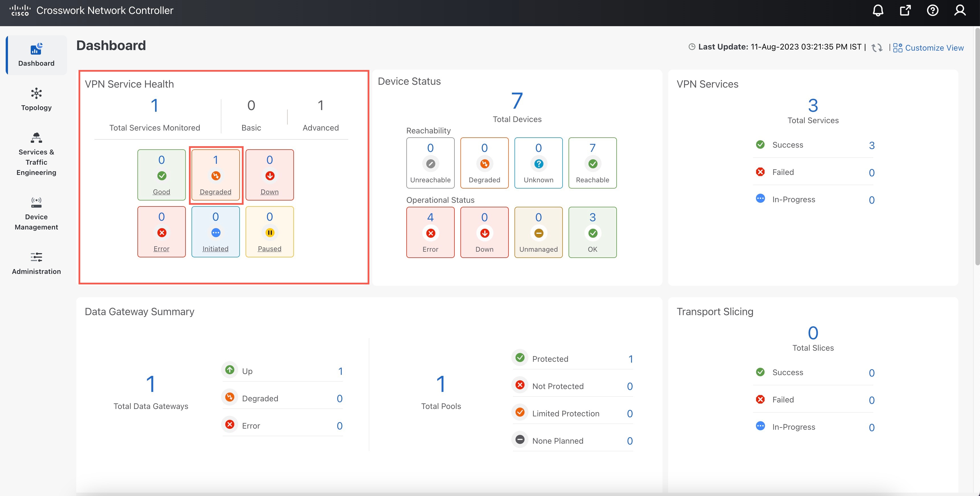Screen dimensions: 980x496
Task: Click the Limited Protection icon
Action: (520, 412)
